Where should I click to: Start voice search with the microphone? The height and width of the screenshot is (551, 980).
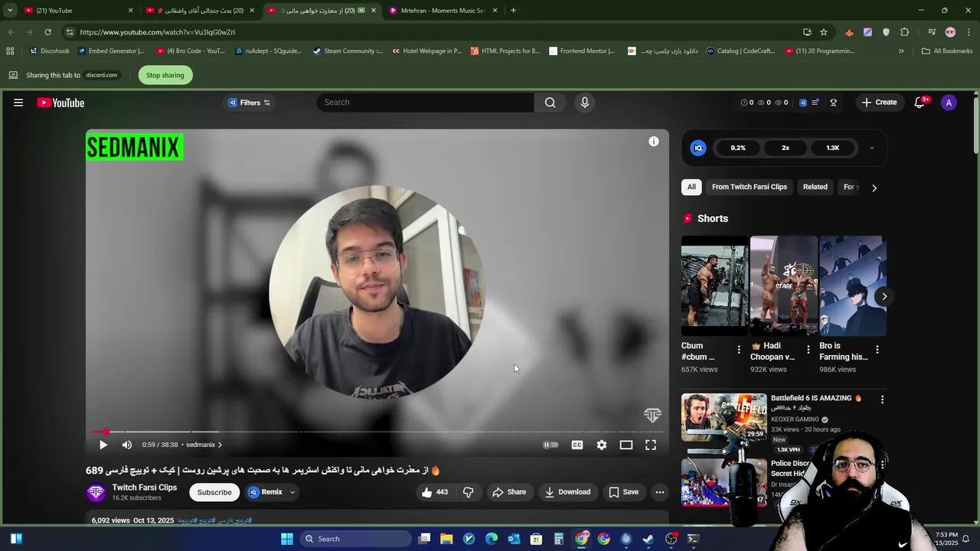point(585,103)
